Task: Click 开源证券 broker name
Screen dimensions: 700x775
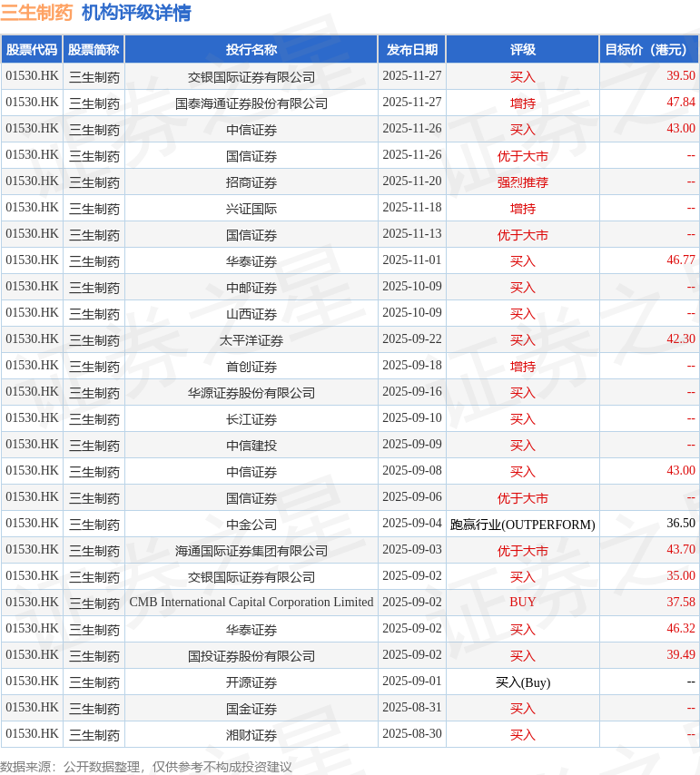Action: (x=251, y=682)
